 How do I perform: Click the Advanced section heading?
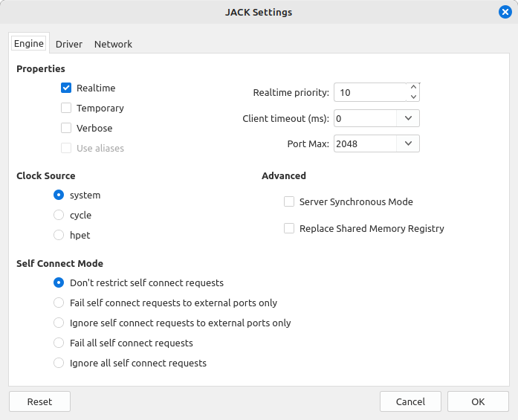pyautogui.click(x=284, y=175)
